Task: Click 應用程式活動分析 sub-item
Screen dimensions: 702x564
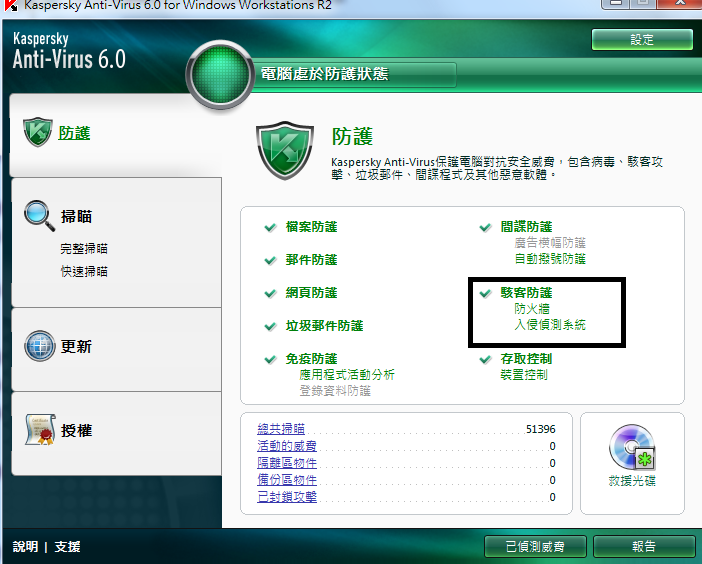Action: click(347, 375)
